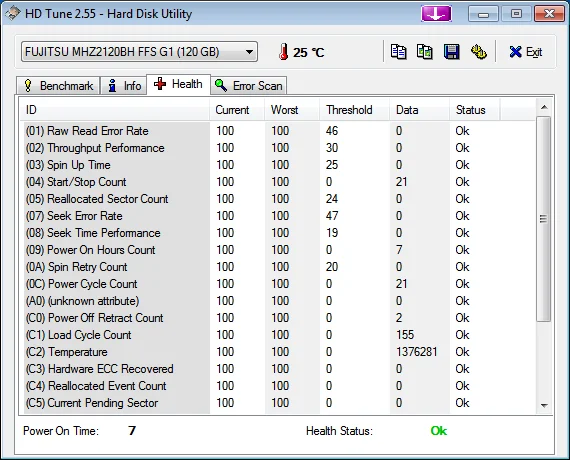
Task: Click the copy info to clipboard icon
Action: (398, 52)
